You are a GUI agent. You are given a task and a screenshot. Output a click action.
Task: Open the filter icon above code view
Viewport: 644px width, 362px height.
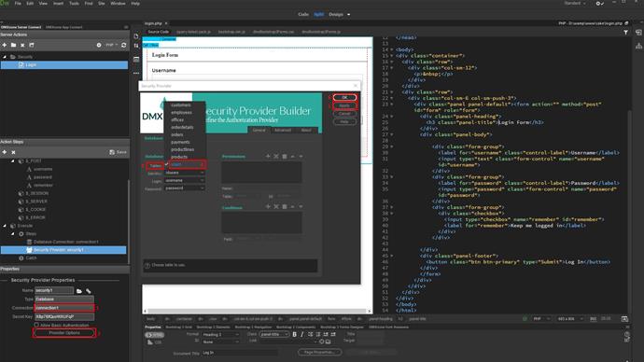pyautogui.click(x=625, y=32)
